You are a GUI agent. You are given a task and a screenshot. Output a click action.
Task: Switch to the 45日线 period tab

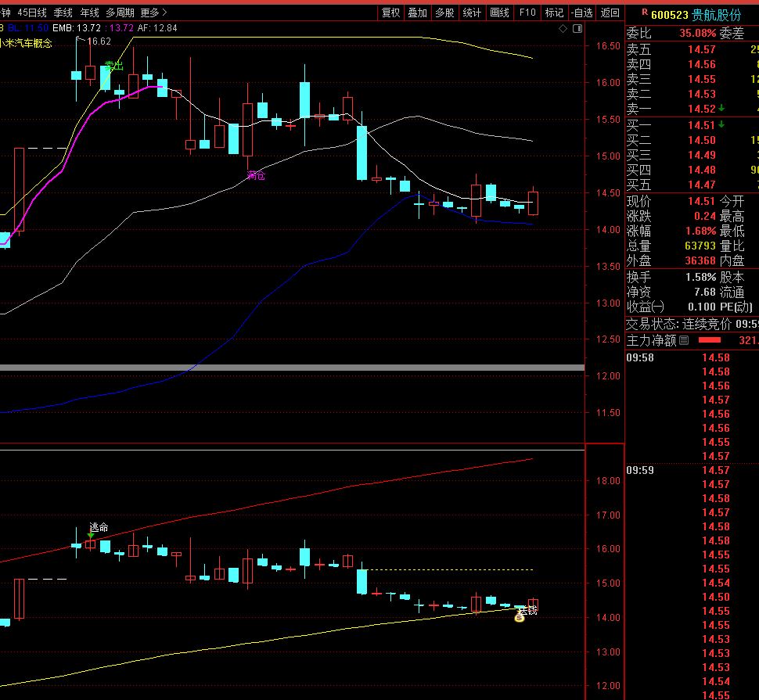pyautogui.click(x=32, y=13)
